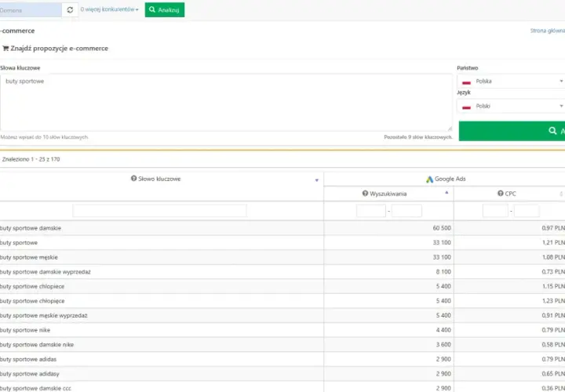Click the top green Analizuj button

tap(165, 9)
